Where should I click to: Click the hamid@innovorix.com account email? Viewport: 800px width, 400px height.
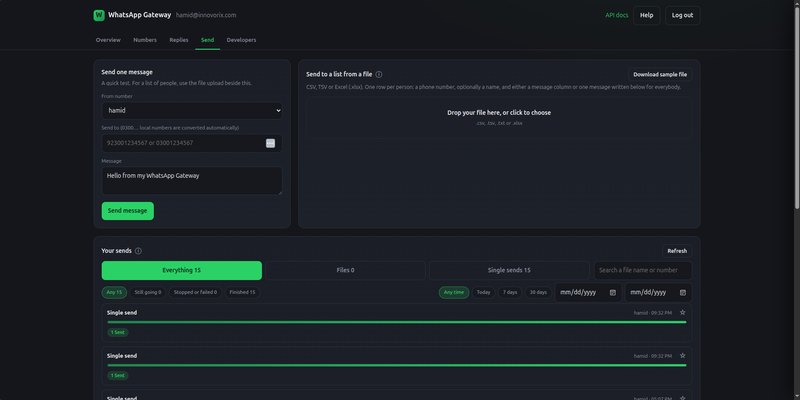tap(206, 15)
